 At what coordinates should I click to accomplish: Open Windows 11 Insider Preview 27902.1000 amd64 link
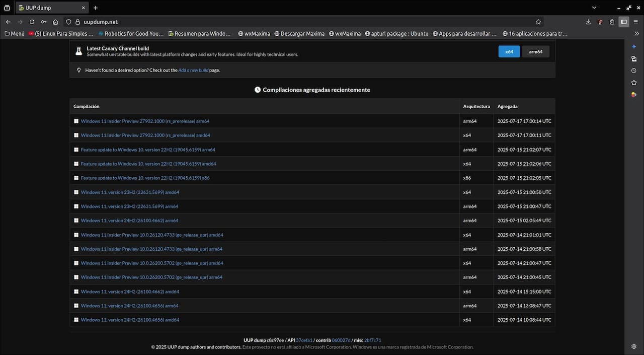coord(145,135)
